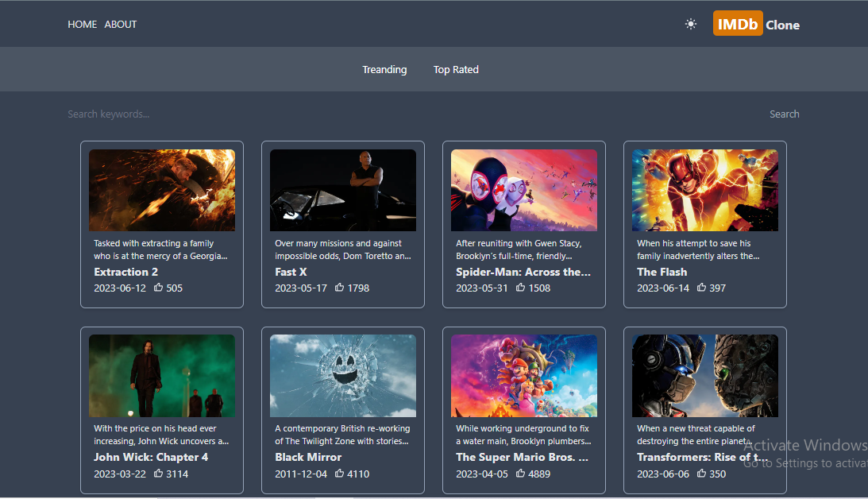
Task: Switch to the Top Rated tab
Action: (456, 69)
